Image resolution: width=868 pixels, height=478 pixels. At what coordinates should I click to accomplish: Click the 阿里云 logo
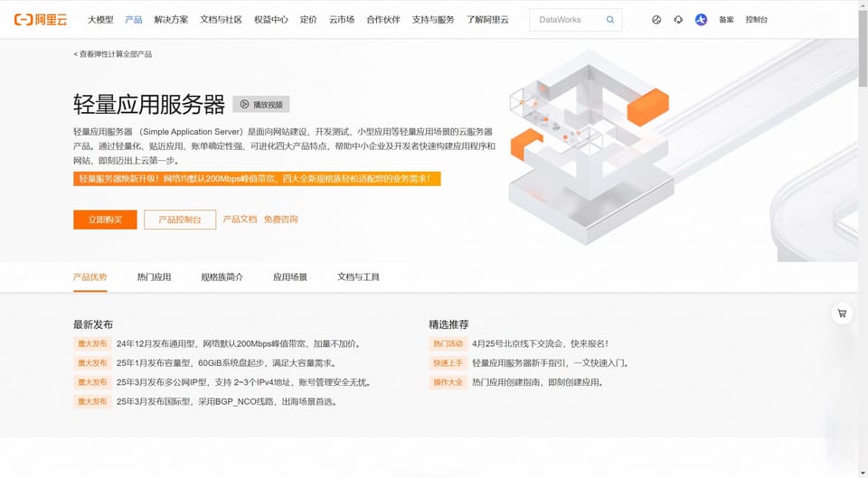pos(41,19)
